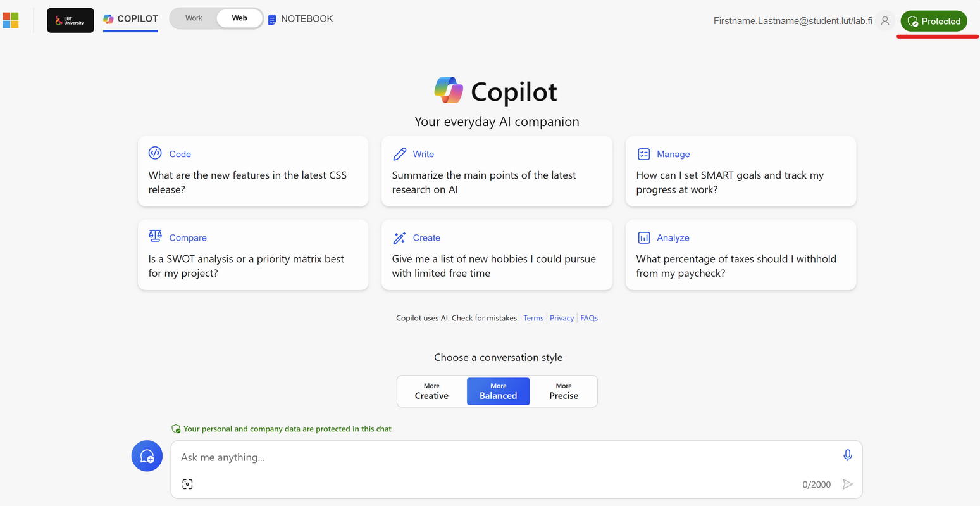
Task: Click the Microsoft logo icon
Action: point(11,20)
